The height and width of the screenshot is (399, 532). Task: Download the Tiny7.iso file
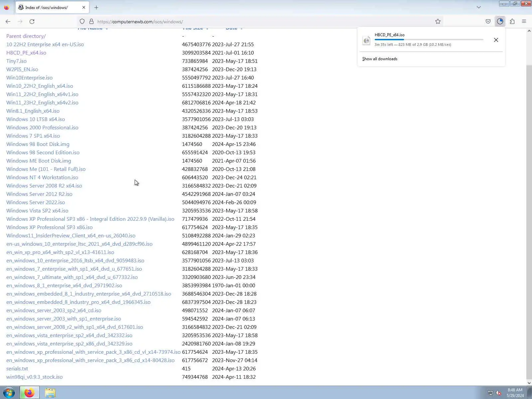pyautogui.click(x=16, y=61)
